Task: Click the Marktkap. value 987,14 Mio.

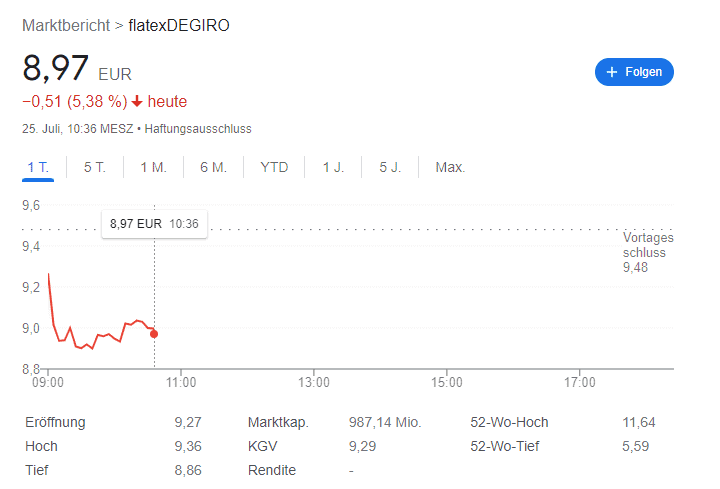Action: pos(385,422)
